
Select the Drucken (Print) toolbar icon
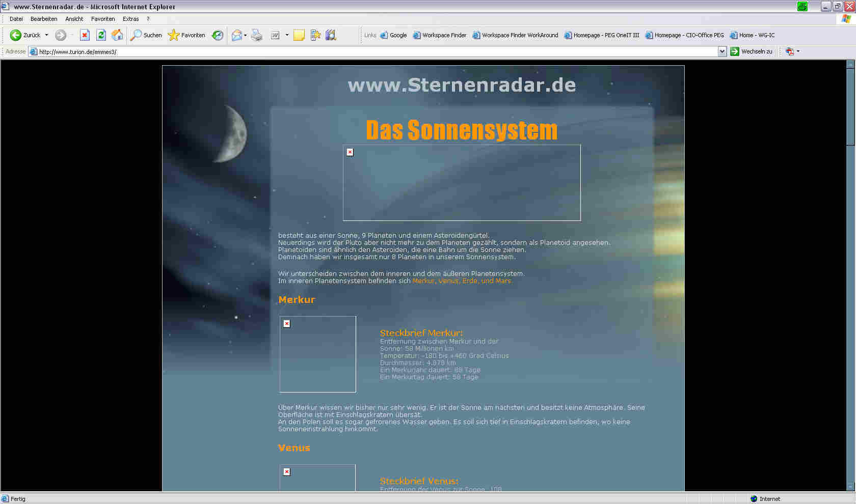click(257, 35)
